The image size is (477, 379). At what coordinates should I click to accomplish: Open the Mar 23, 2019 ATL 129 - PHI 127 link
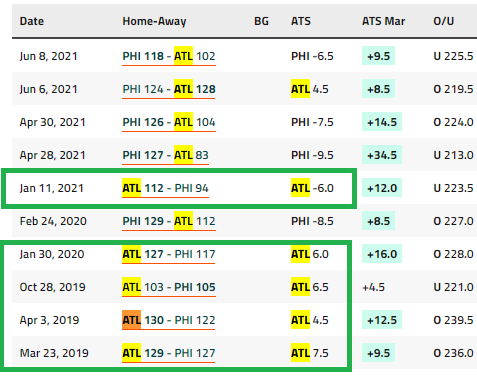coord(169,353)
